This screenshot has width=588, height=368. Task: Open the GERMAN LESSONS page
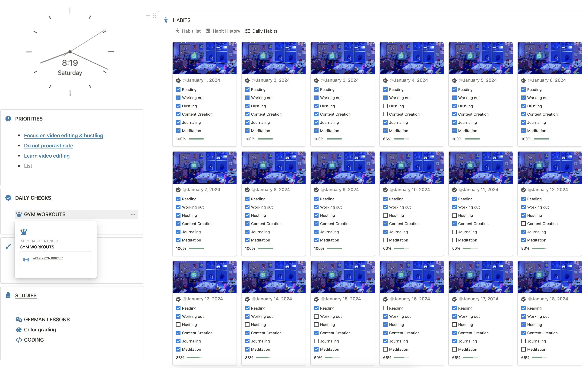(x=47, y=320)
